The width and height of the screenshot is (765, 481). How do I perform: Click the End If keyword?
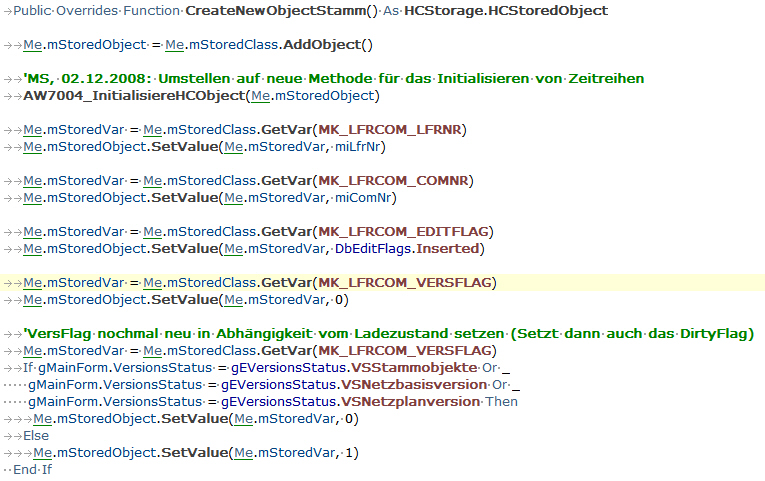pos(32,470)
